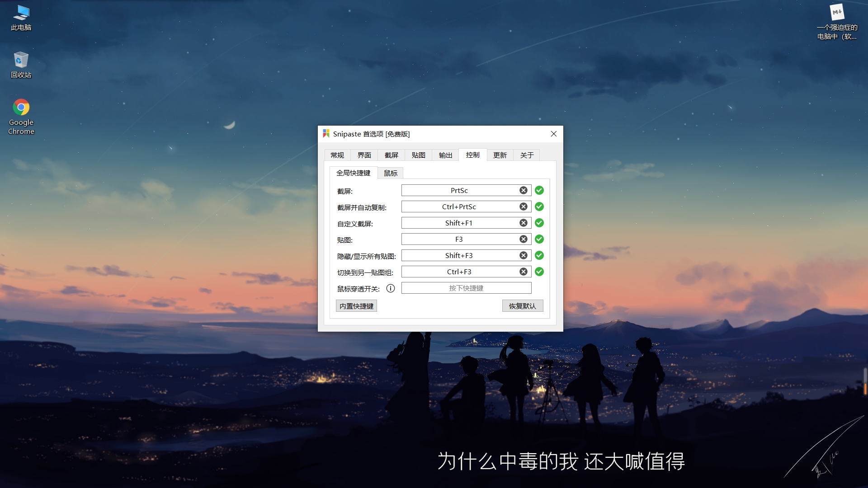Select the 关于 tab
868x488 pixels.
[527, 155]
